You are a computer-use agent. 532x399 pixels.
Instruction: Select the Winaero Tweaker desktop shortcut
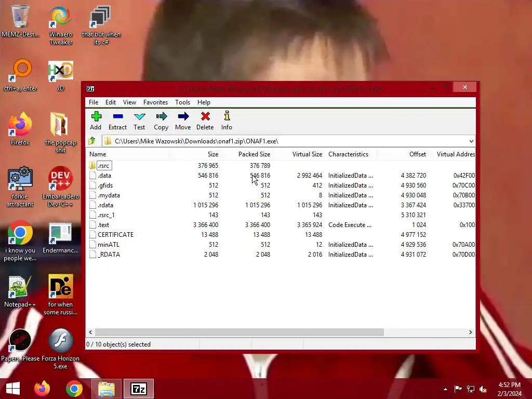(61, 24)
